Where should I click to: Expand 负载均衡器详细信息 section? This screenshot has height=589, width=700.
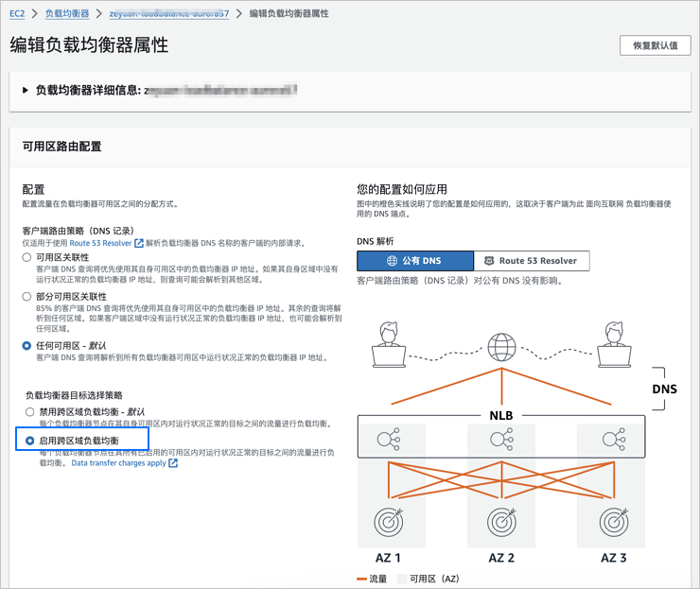tap(26, 91)
